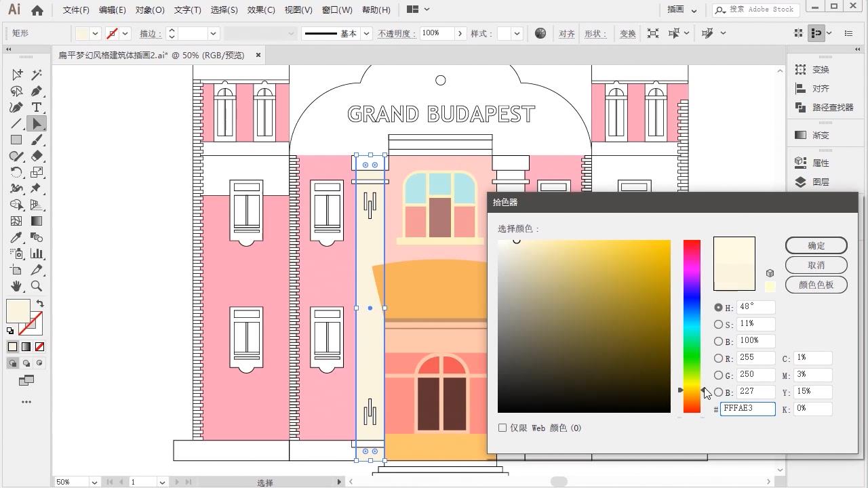Image resolution: width=868 pixels, height=488 pixels.
Task: Select the Scale tool
Action: pos(37,172)
